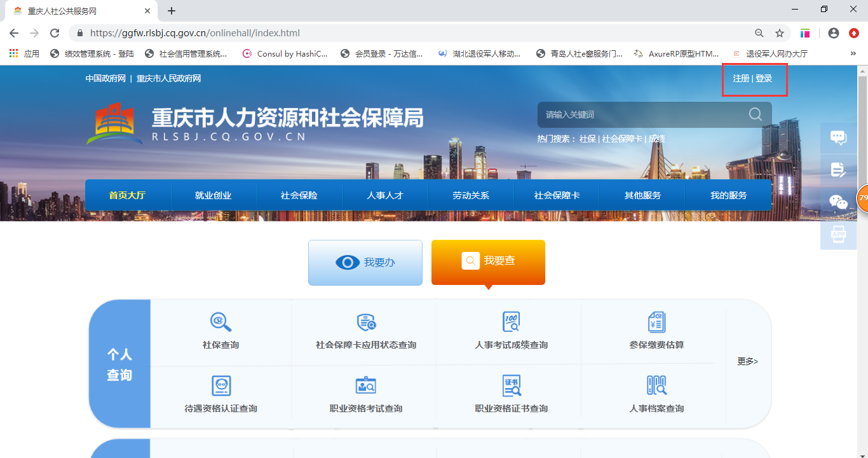Click the page vertical scrollbar
This screenshot has height=458, width=868.
point(863,261)
